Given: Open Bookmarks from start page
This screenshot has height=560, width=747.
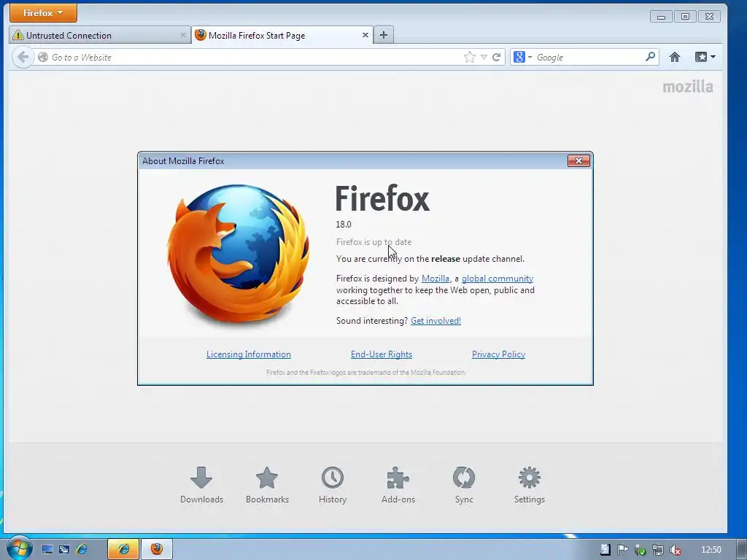Looking at the screenshot, I should (267, 485).
